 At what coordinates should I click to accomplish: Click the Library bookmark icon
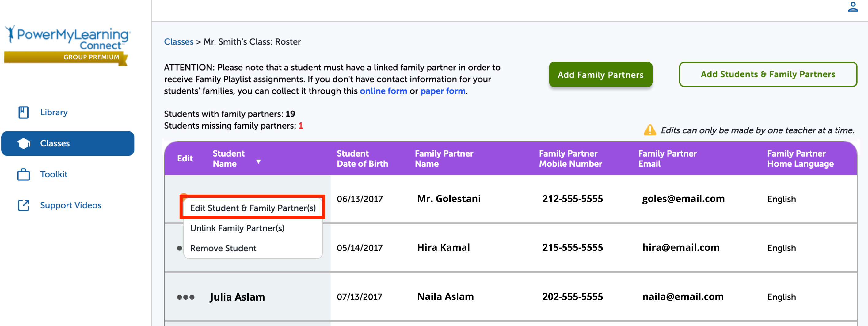click(24, 112)
